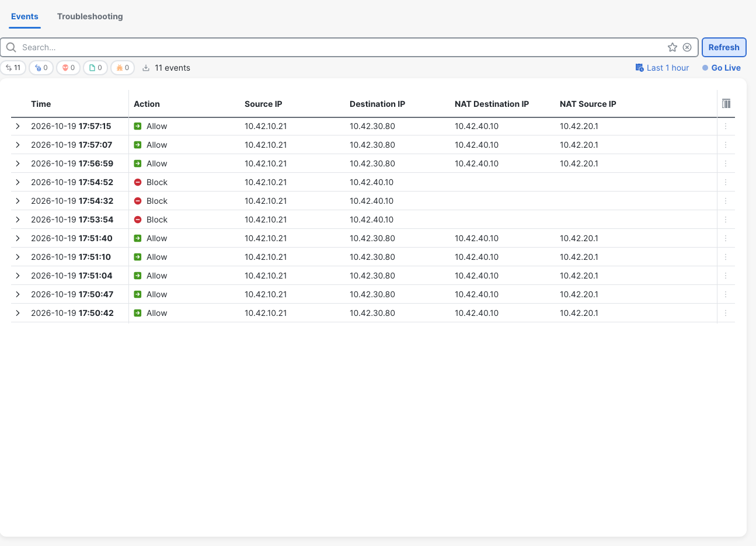
Task: Click the NAT Source IP column header
Action: click(x=588, y=104)
